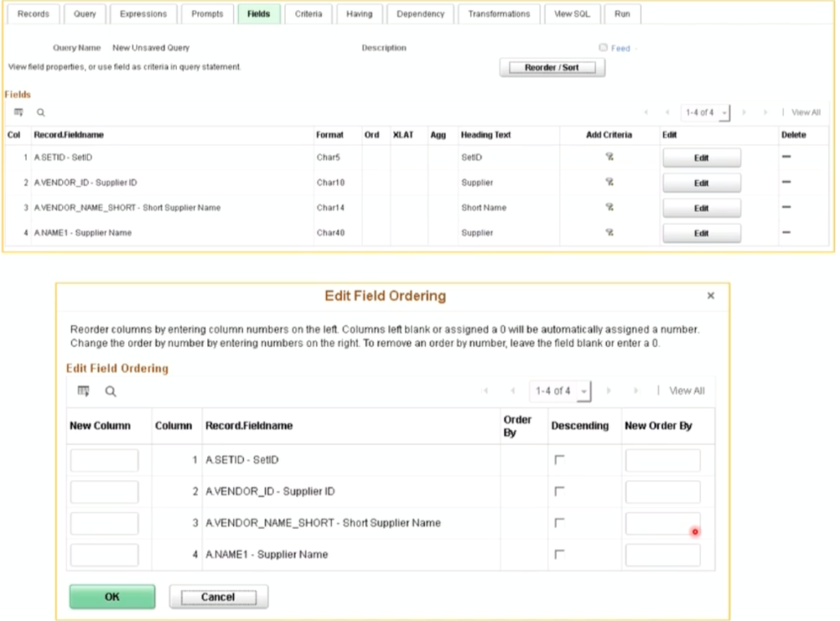The height and width of the screenshot is (621, 840).
Task: Open the 1-4 of 4 dropdown in Fields section
Action: pos(705,112)
